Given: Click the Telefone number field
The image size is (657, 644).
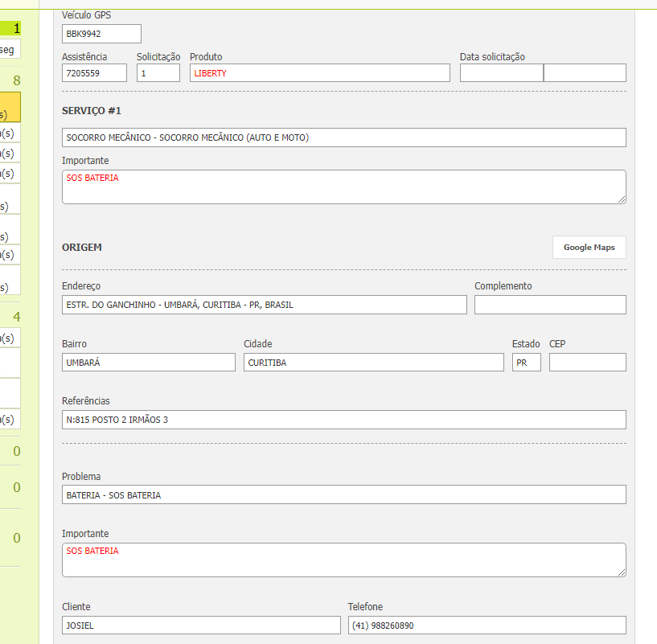Looking at the screenshot, I should coord(487,626).
